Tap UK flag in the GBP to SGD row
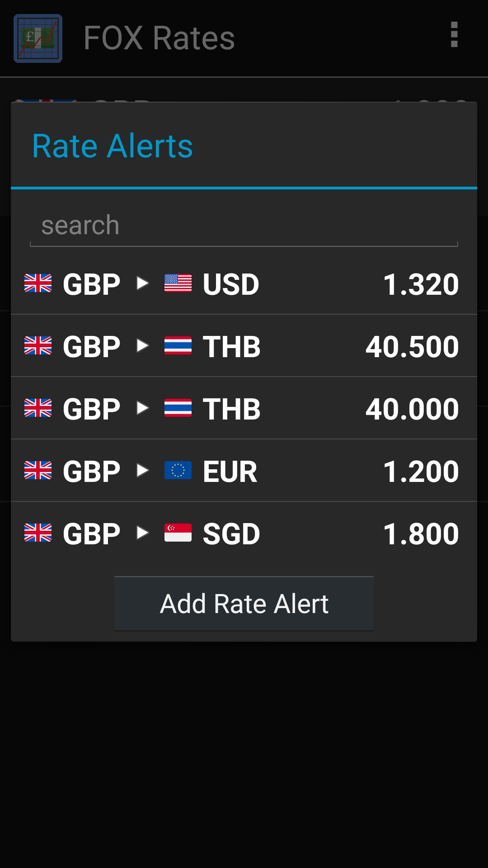This screenshot has width=488, height=868. [38, 533]
